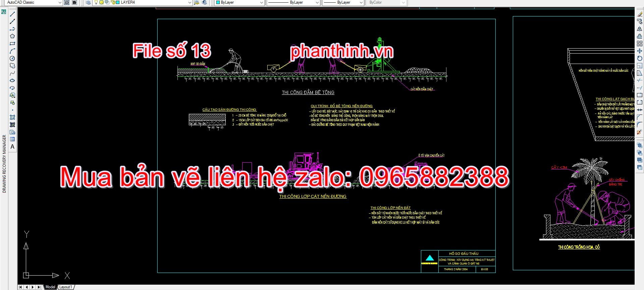Select the Rectangle draw tool
644x290 pixels.
[x=12, y=44]
